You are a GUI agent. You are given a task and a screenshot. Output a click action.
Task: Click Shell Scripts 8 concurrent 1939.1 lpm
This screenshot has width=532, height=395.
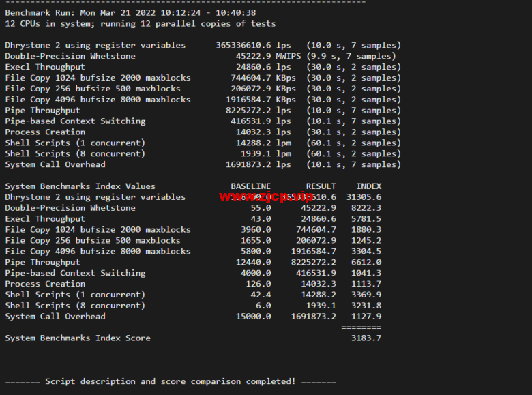[x=266, y=154]
